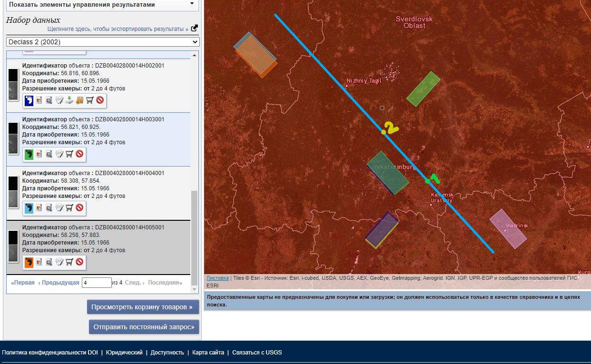Click the results page number input field

[97, 283]
